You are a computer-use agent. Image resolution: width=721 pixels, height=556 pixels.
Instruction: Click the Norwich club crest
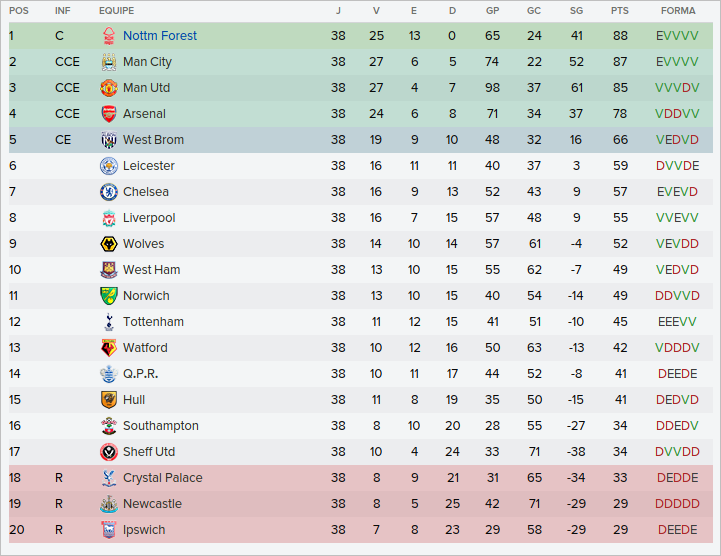coord(109,296)
